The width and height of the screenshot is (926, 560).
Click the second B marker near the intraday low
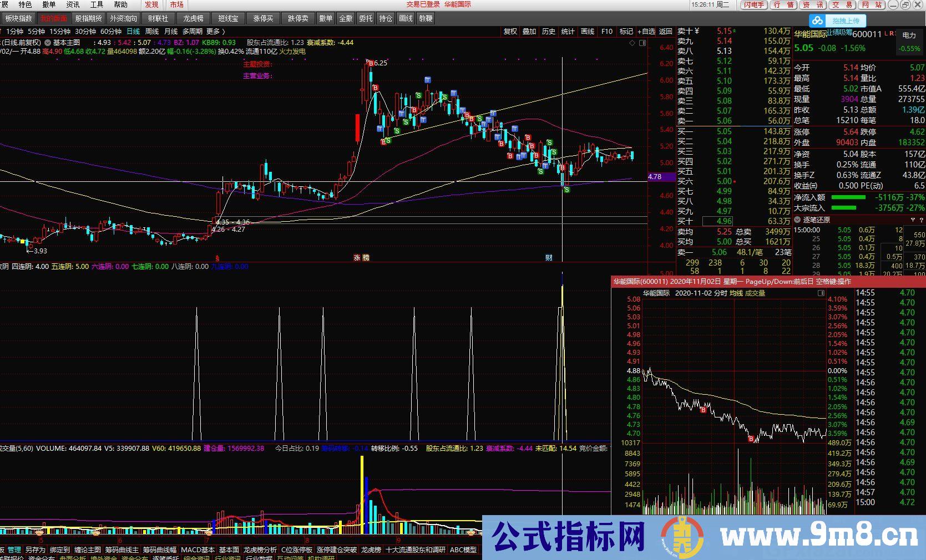click(x=751, y=439)
